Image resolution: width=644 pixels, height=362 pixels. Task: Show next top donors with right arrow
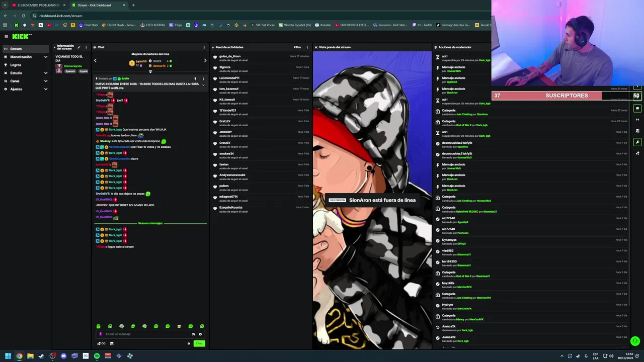click(205, 61)
